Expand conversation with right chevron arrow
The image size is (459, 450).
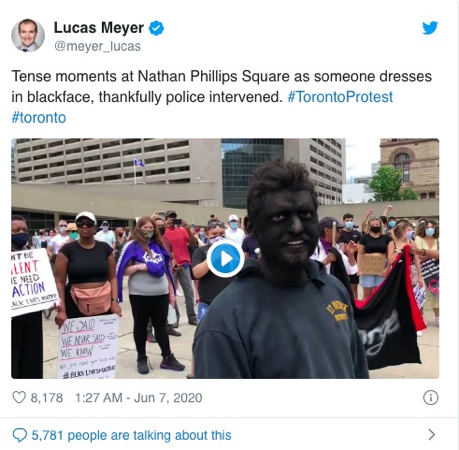click(x=432, y=435)
